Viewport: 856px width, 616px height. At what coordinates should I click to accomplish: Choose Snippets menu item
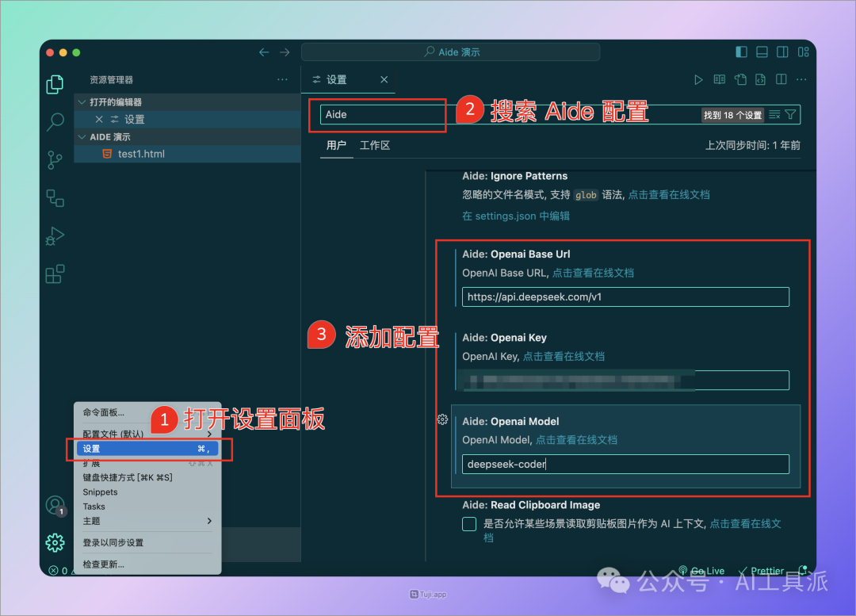click(147, 492)
